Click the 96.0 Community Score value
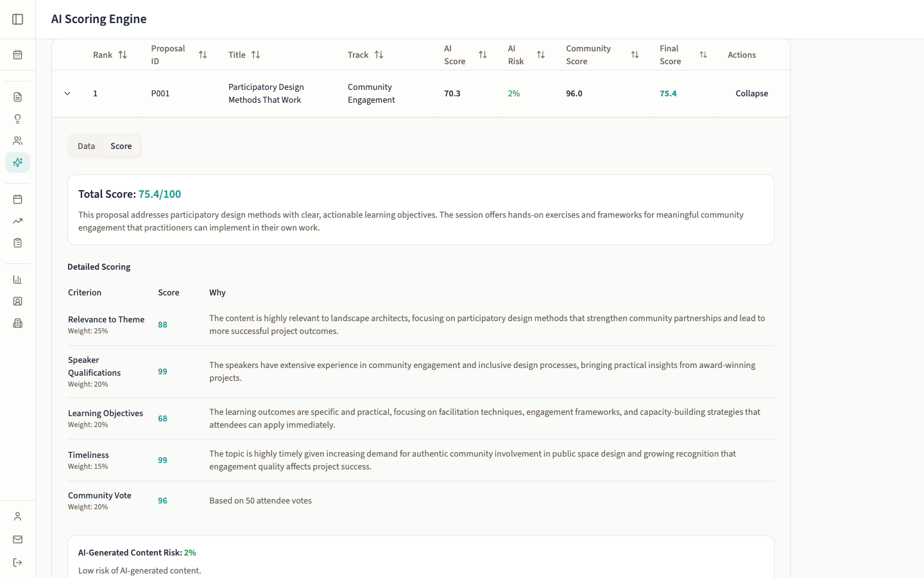Screen dimensions: 924x578 pyautogui.click(x=574, y=94)
